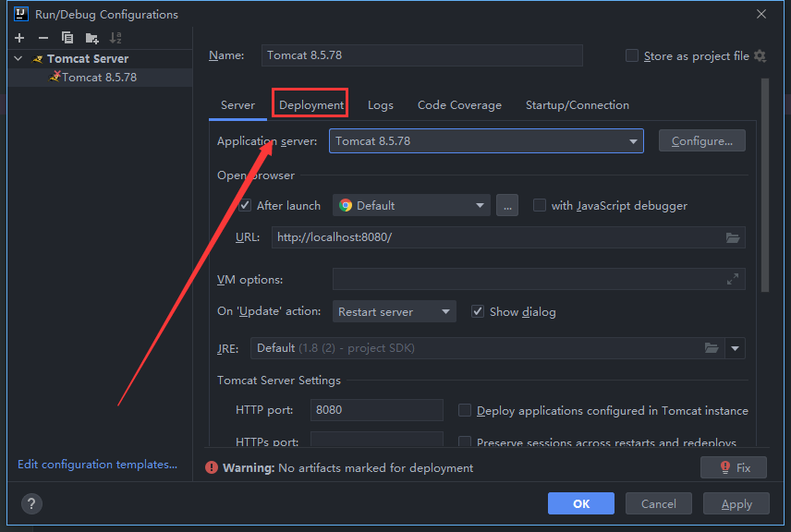Screen dimensions: 791x532
Task: Click the Fix button
Action: (x=734, y=467)
